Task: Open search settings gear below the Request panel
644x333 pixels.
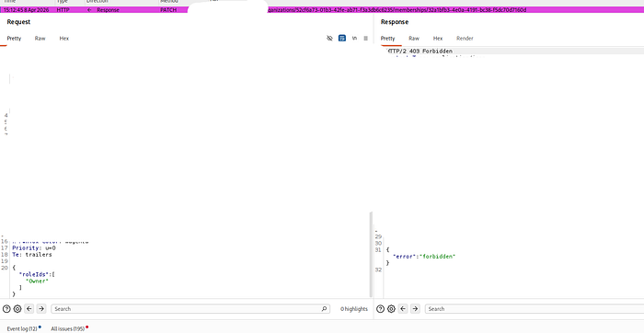Action: [x=17, y=309]
